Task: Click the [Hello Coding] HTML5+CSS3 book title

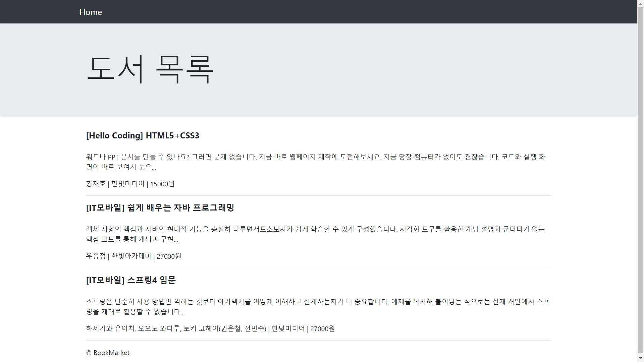Action: pyautogui.click(x=143, y=135)
